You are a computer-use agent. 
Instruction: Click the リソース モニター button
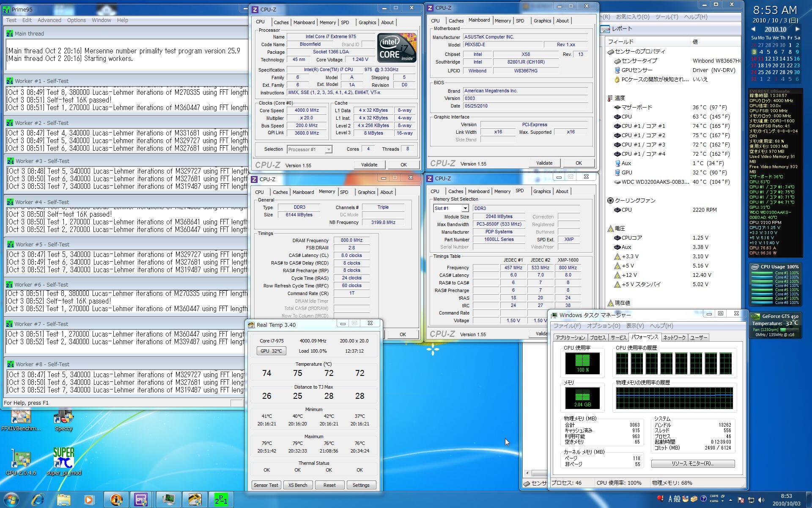(x=692, y=464)
